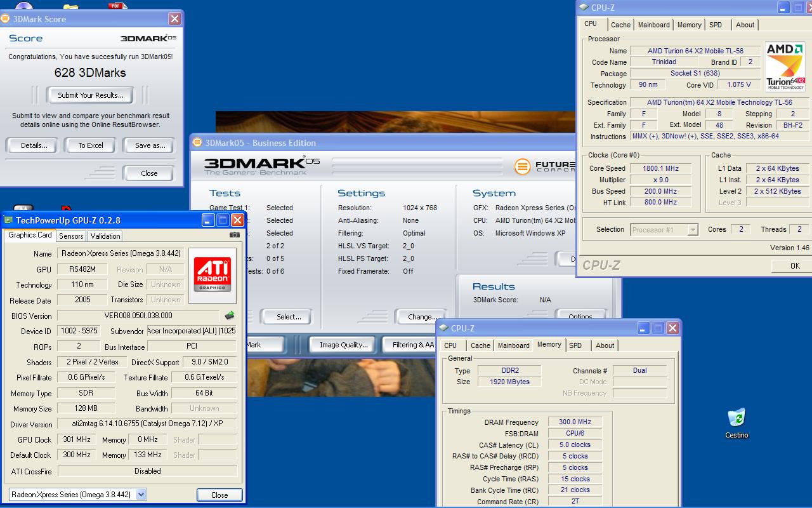Click the GPU Clock 301 MHz value
This screenshot has height=508, width=812.
pyautogui.click(x=77, y=439)
